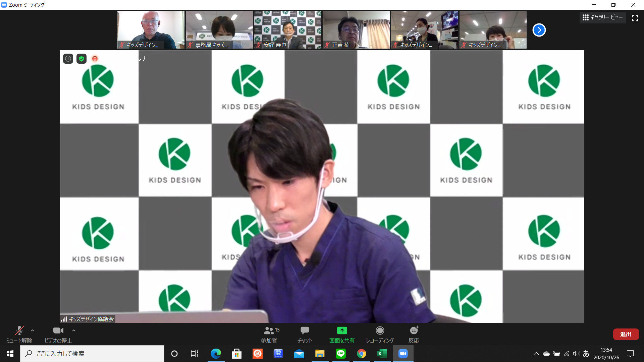Unmute microphone with ミュート解除
The width and height of the screenshot is (644, 362).
[19, 335]
